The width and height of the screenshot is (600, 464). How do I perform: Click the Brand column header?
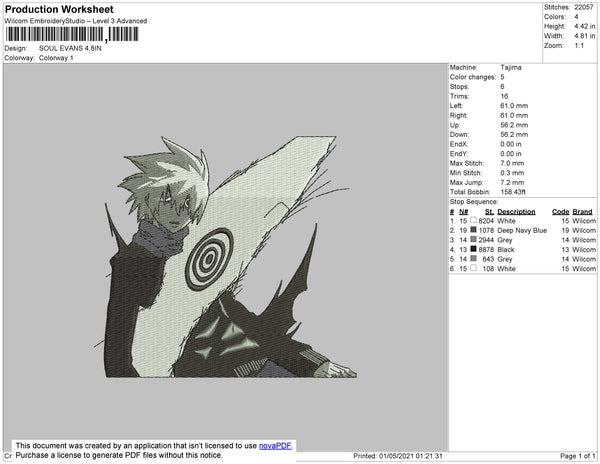[582, 212]
